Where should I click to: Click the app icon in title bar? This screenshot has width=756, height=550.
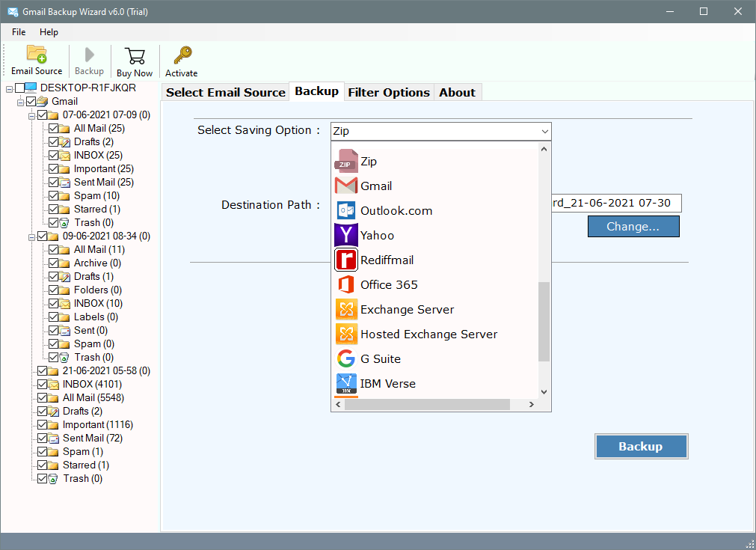(13, 11)
